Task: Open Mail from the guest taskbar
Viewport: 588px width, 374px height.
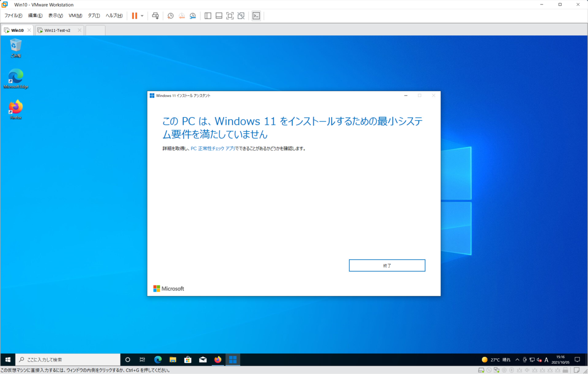Action: 203,359
